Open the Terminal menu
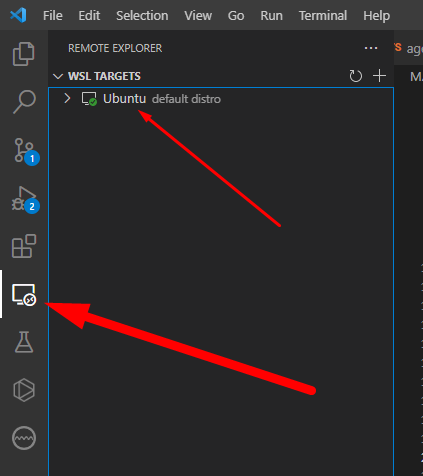 [323, 16]
